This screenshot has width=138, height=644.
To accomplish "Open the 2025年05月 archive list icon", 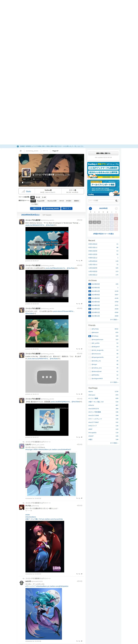I will [90, 284].
